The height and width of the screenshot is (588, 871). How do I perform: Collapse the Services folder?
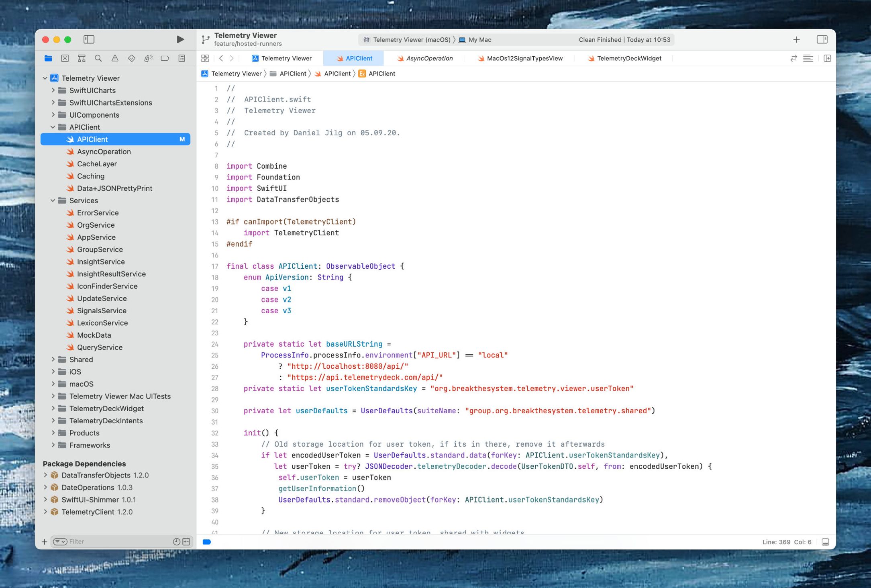pos(53,200)
